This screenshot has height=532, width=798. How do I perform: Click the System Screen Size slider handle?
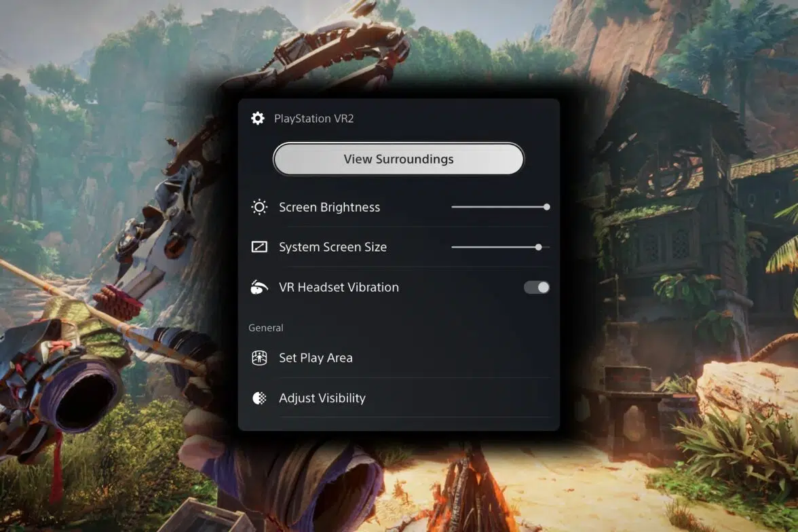click(539, 247)
